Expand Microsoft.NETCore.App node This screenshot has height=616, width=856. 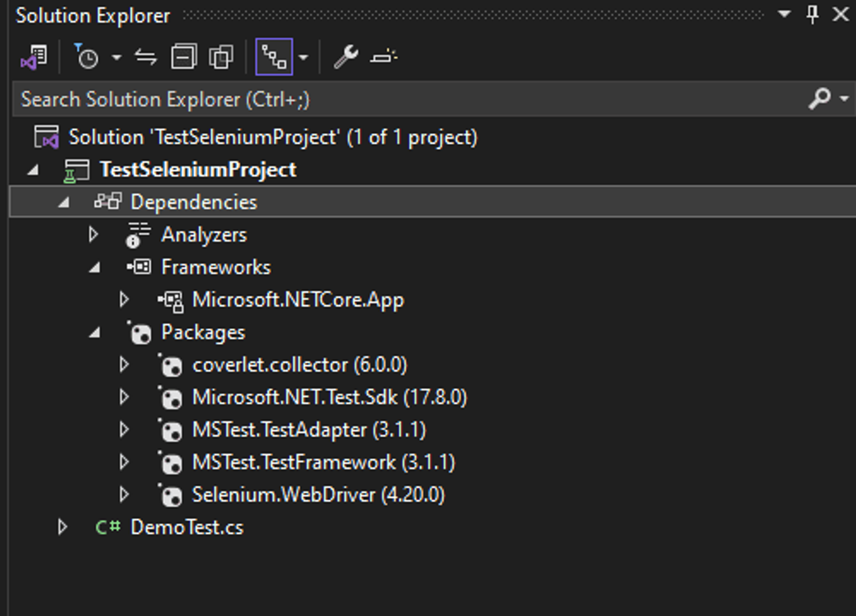pyautogui.click(x=124, y=299)
